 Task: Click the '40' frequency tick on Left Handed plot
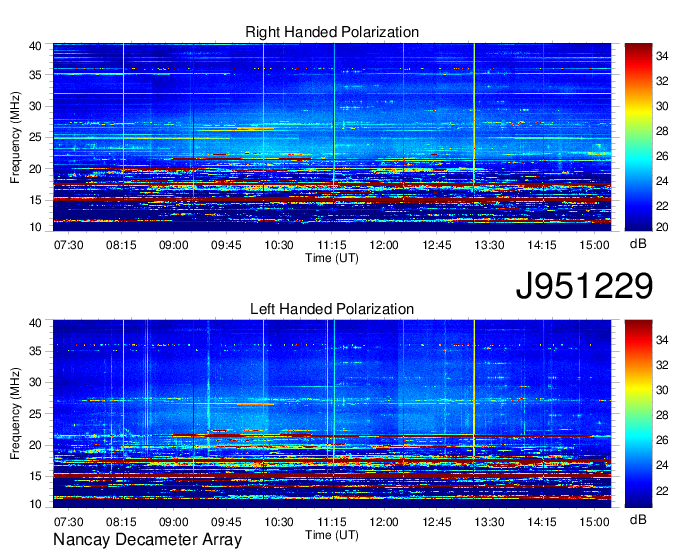35,323
